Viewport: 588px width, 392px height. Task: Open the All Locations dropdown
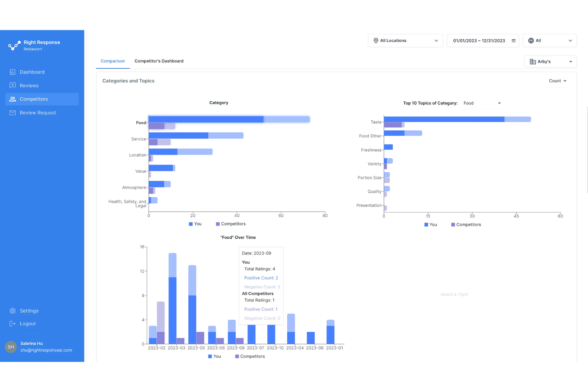coord(405,40)
